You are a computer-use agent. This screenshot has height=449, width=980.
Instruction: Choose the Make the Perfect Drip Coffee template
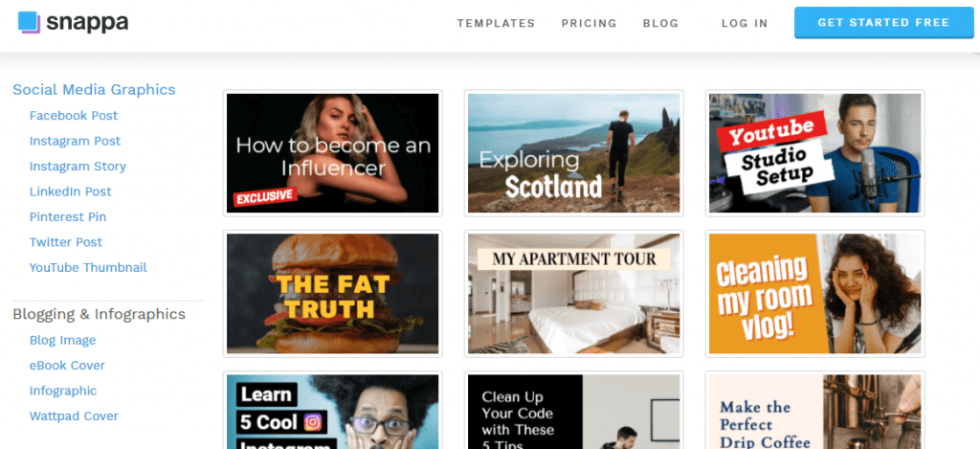point(815,411)
